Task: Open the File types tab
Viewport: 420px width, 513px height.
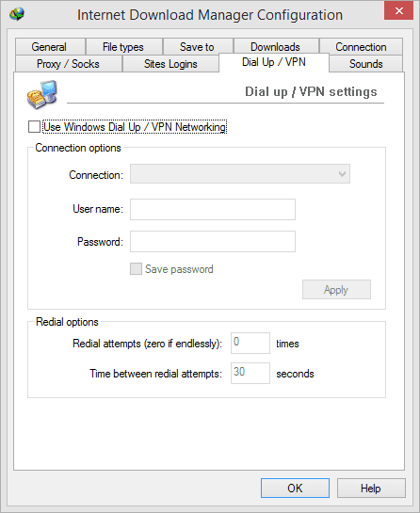Action: 124,46
